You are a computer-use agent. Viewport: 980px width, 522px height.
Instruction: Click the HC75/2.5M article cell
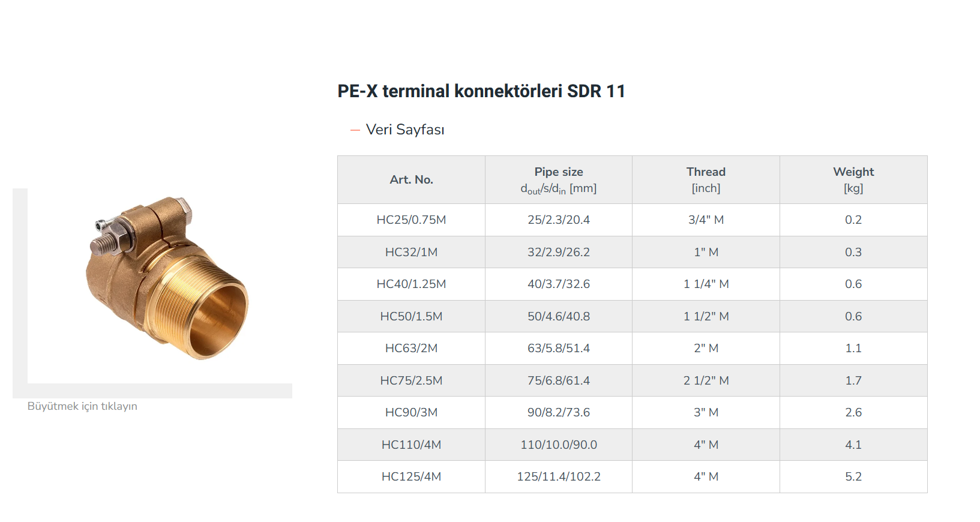tap(411, 380)
